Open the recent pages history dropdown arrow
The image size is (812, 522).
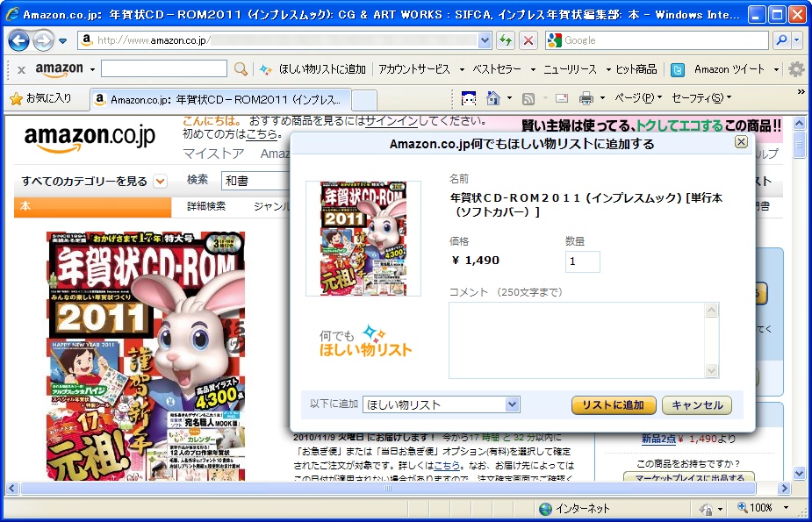[x=63, y=41]
